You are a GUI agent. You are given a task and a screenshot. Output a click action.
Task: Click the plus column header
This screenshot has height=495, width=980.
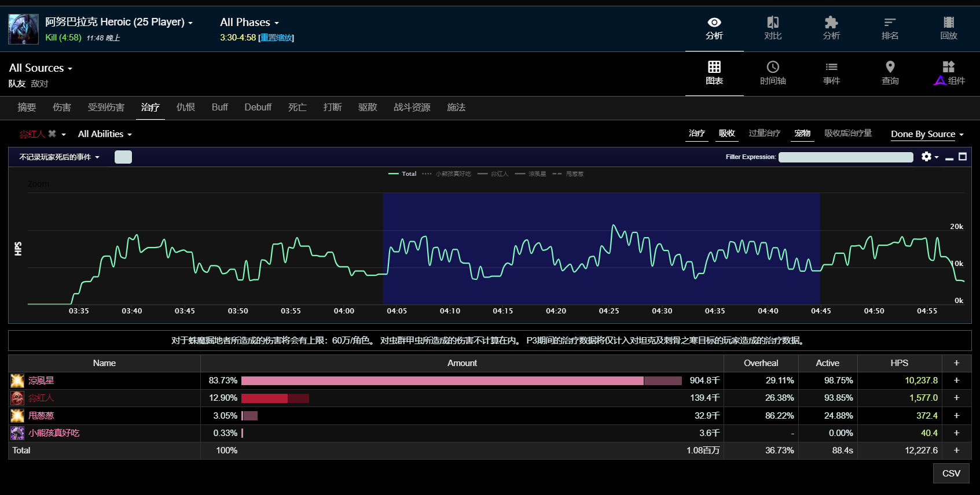956,363
